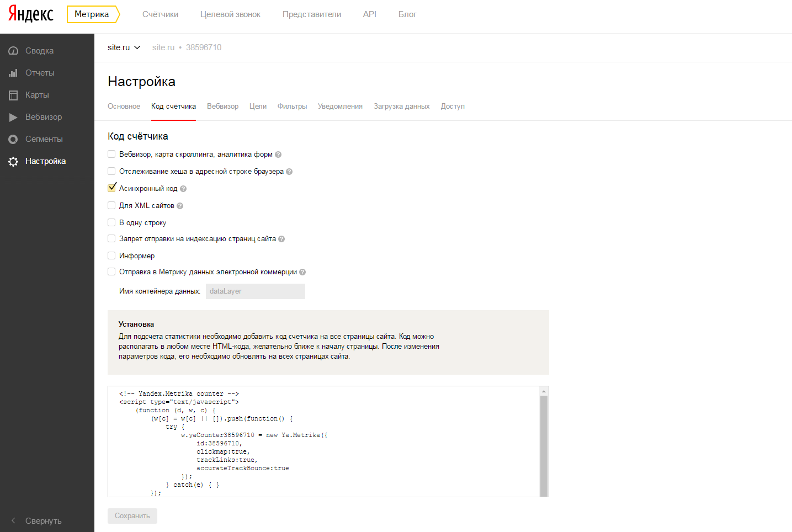Click the Свернуть chevron icon in the sidebar

13,520
